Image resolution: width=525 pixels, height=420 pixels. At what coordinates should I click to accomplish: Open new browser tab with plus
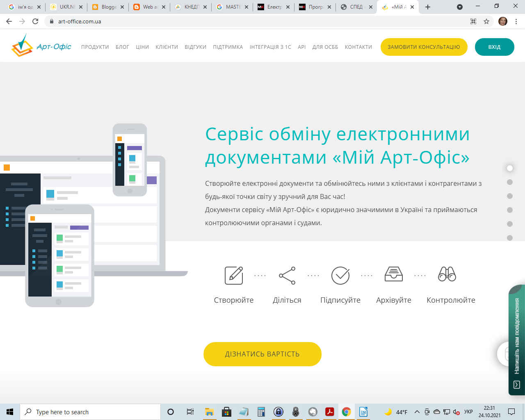click(428, 7)
